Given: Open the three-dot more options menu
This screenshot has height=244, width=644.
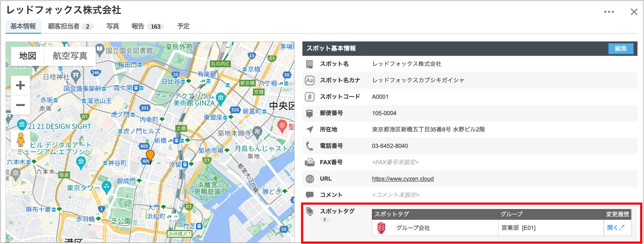Looking at the screenshot, I should [609, 12].
